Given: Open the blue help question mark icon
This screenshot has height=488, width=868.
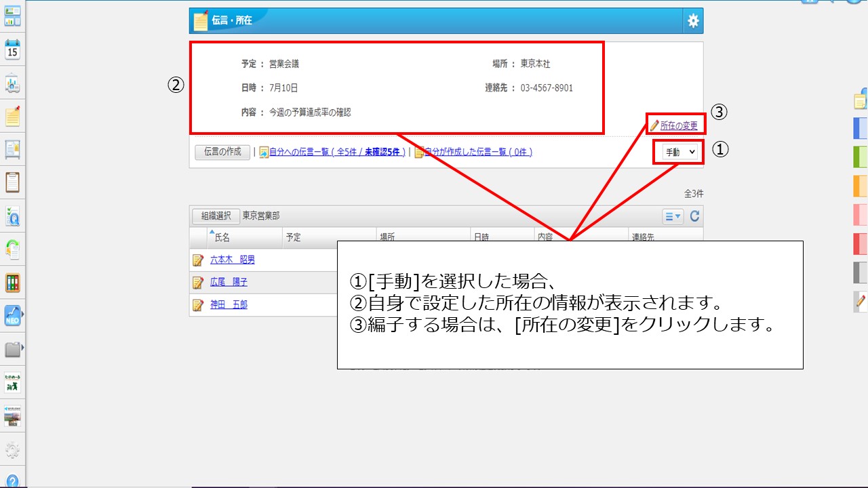Looking at the screenshot, I should [x=12, y=481].
